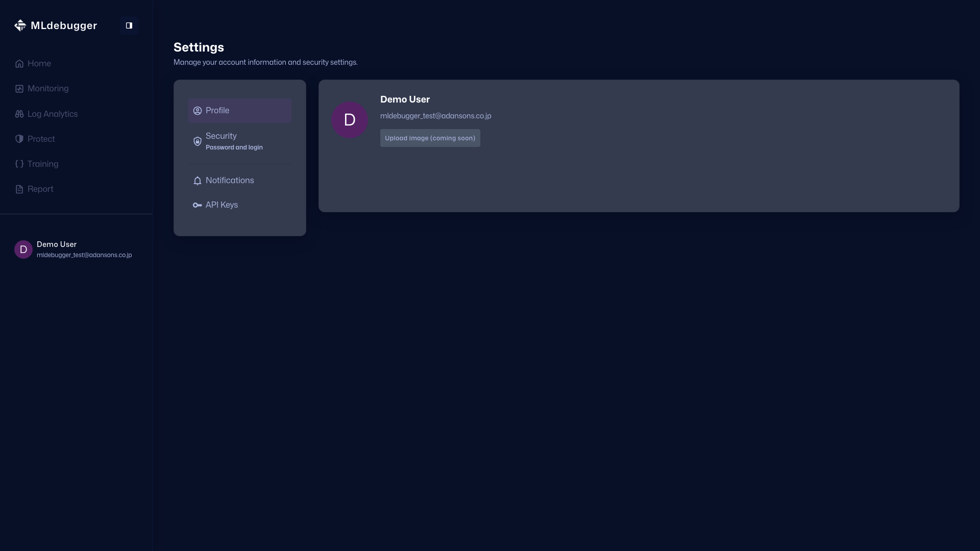Click Demo User account in sidebar
The width and height of the screenshot is (980, 551).
(74, 249)
